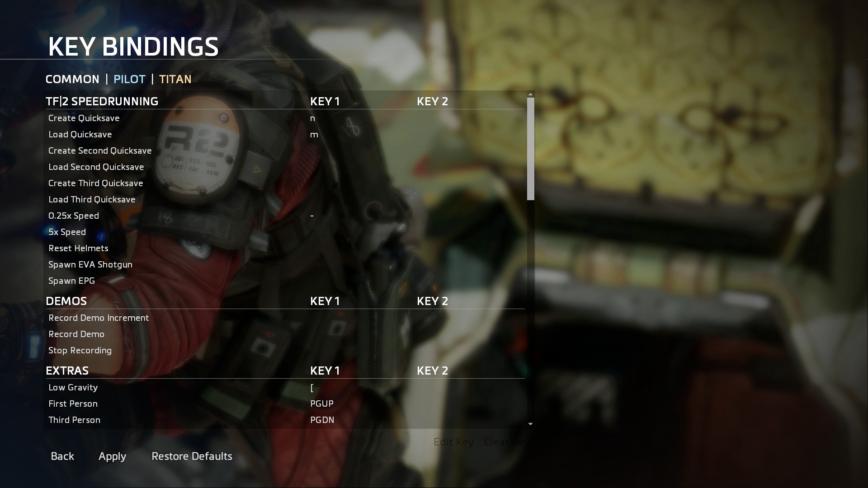Click Reset Helmets key binding row
Screen dimensions: 868x488
coord(78,249)
